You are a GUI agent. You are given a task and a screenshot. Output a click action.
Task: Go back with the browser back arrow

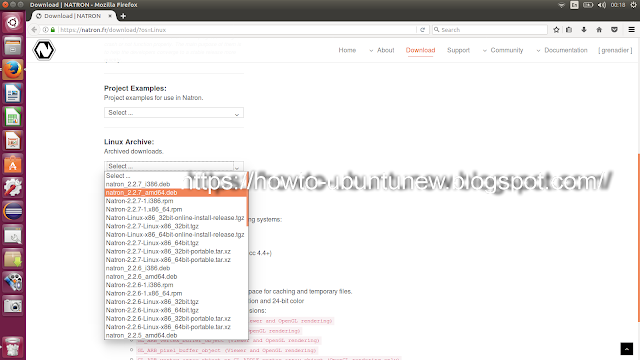tap(34, 30)
